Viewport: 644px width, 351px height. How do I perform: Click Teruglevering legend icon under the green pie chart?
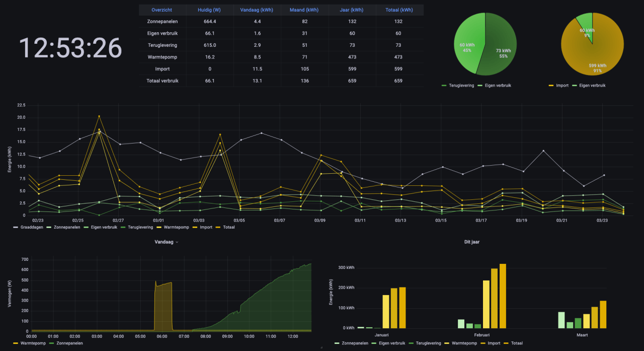click(445, 86)
